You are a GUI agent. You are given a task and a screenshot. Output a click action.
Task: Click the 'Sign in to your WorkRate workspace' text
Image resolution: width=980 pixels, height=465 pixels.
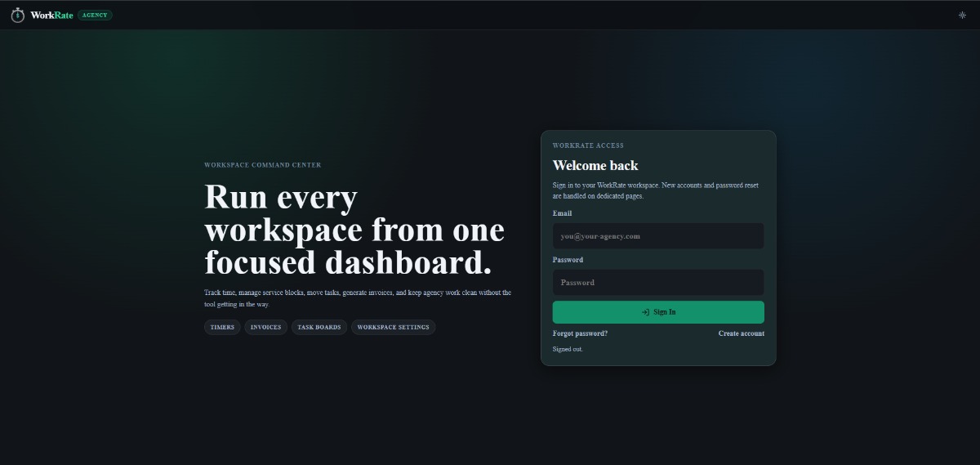[x=656, y=190]
